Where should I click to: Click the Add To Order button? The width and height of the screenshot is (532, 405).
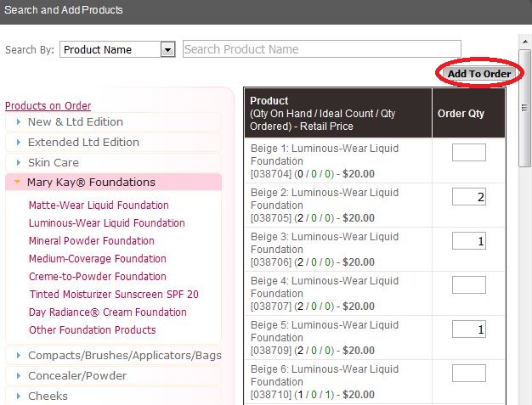click(479, 74)
